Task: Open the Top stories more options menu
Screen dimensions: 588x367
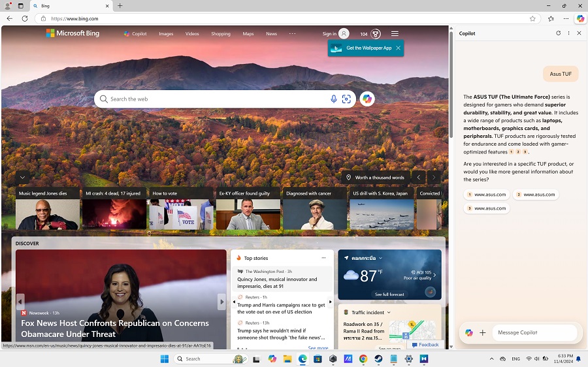Action: [323, 258]
